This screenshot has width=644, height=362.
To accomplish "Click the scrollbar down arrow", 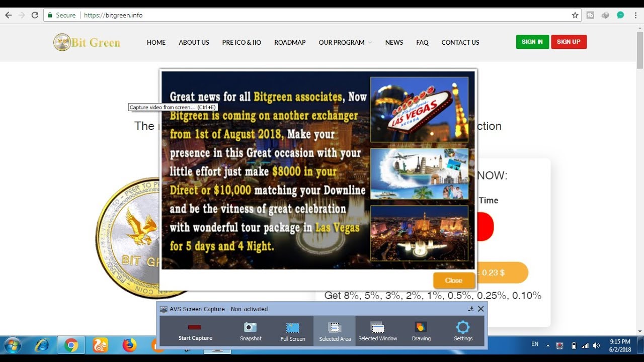I will [640, 331].
